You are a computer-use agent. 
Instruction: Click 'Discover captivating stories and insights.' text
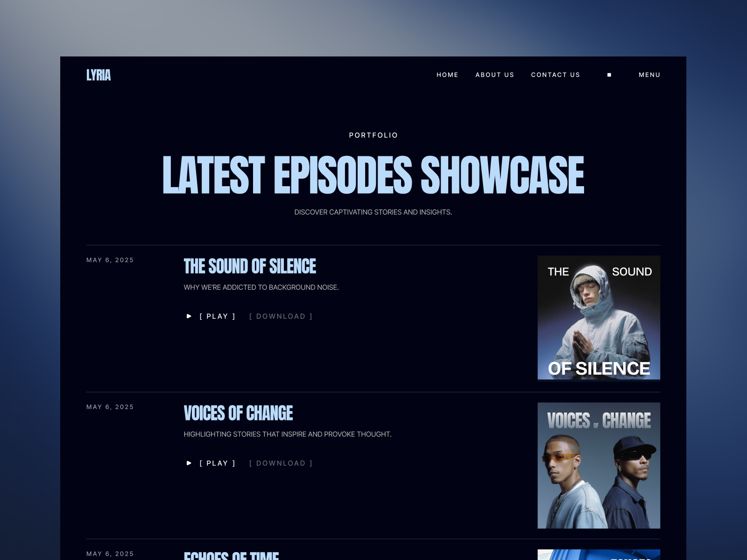373,212
